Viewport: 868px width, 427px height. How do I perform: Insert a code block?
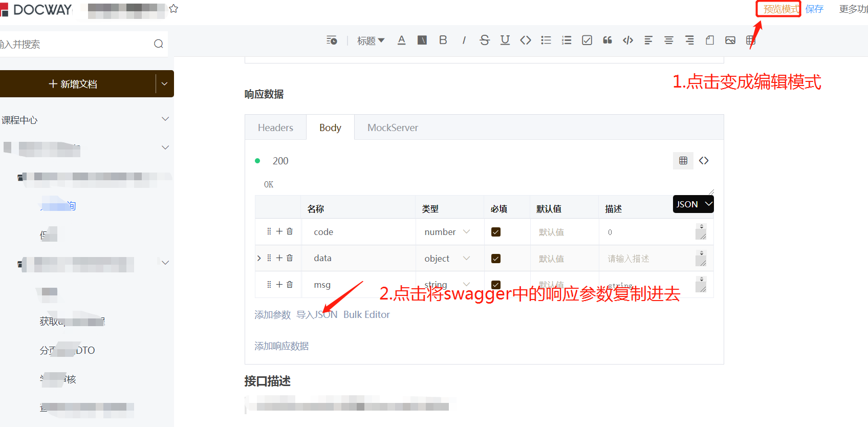tap(628, 40)
